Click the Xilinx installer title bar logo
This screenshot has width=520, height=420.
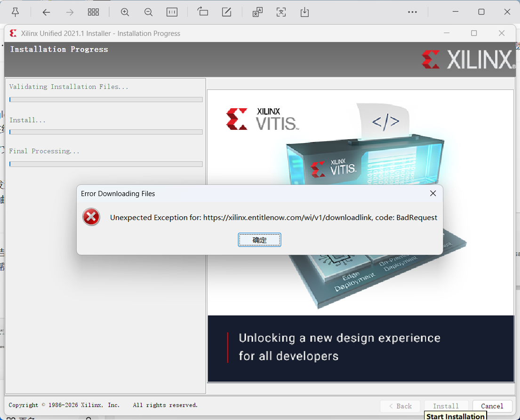tap(13, 33)
